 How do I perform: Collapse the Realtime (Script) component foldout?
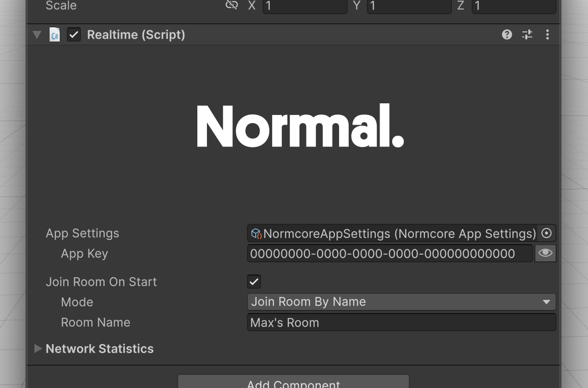click(x=37, y=35)
